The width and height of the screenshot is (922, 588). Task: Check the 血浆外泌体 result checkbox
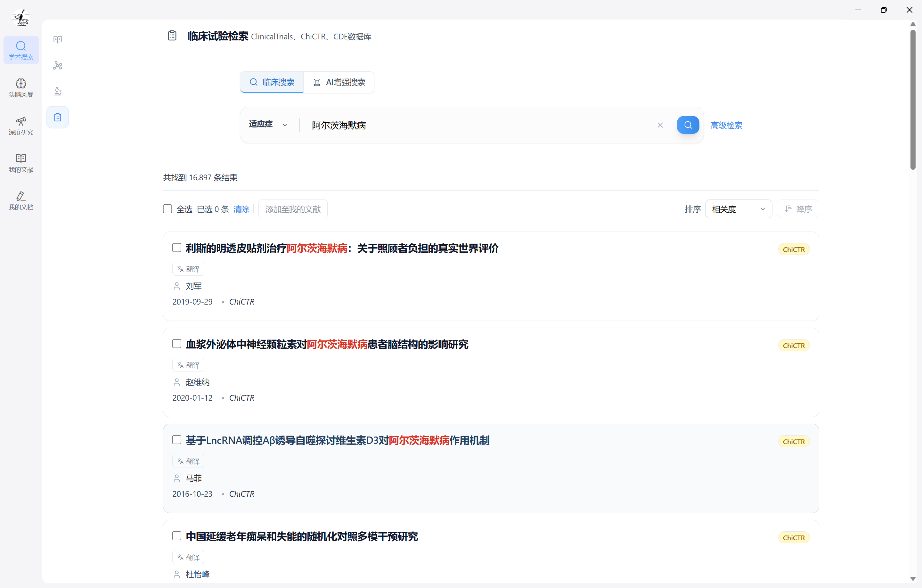[x=176, y=344]
